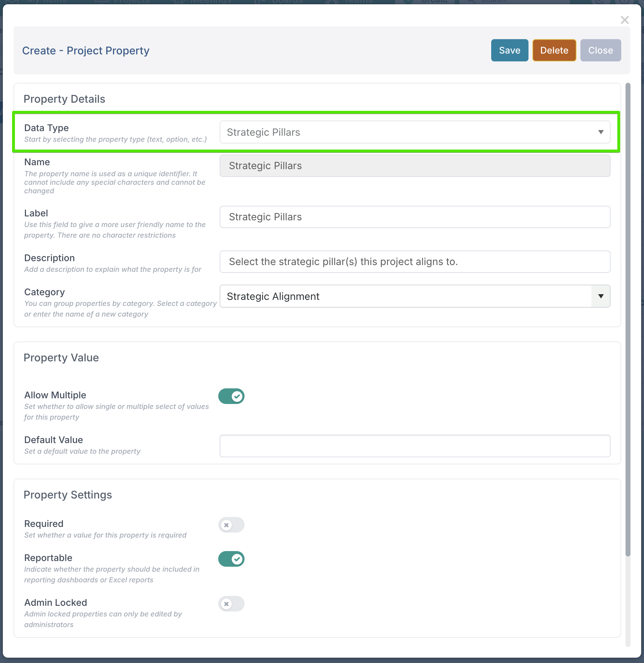Image resolution: width=644 pixels, height=663 pixels.
Task: Enable the Admin Locked switch
Action: tap(231, 604)
